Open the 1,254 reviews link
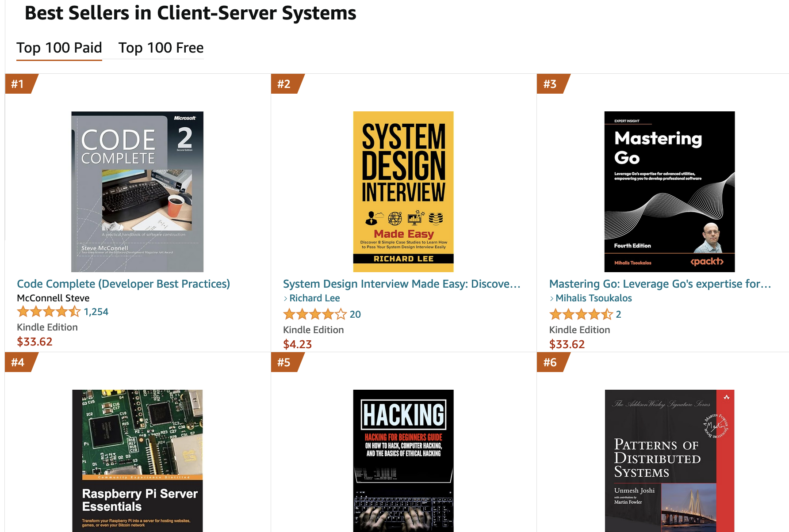Image resolution: width=789 pixels, height=532 pixels. pyautogui.click(x=96, y=312)
